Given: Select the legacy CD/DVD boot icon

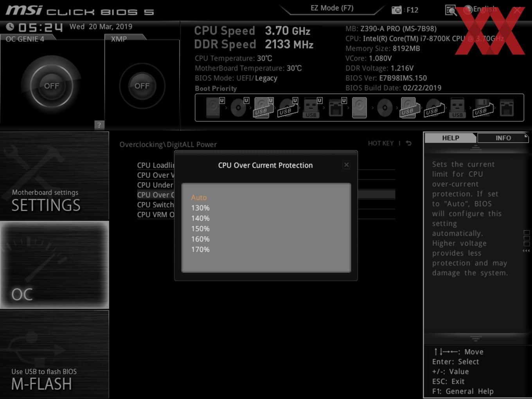Looking at the screenshot, I should click(x=385, y=108).
